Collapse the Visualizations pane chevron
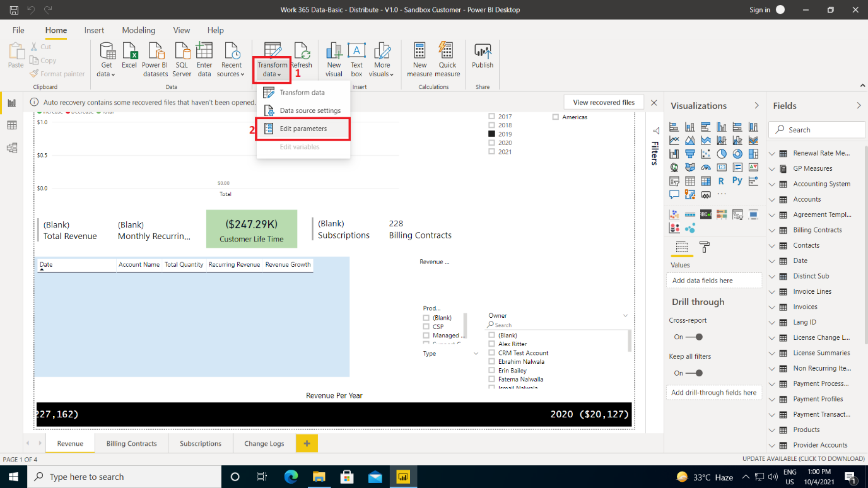This screenshot has width=868, height=488. point(757,105)
